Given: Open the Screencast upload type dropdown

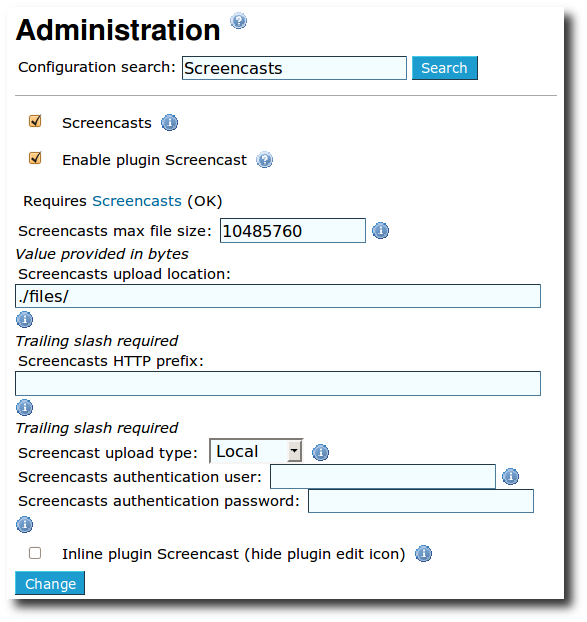Looking at the screenshot, I should 256,451.
